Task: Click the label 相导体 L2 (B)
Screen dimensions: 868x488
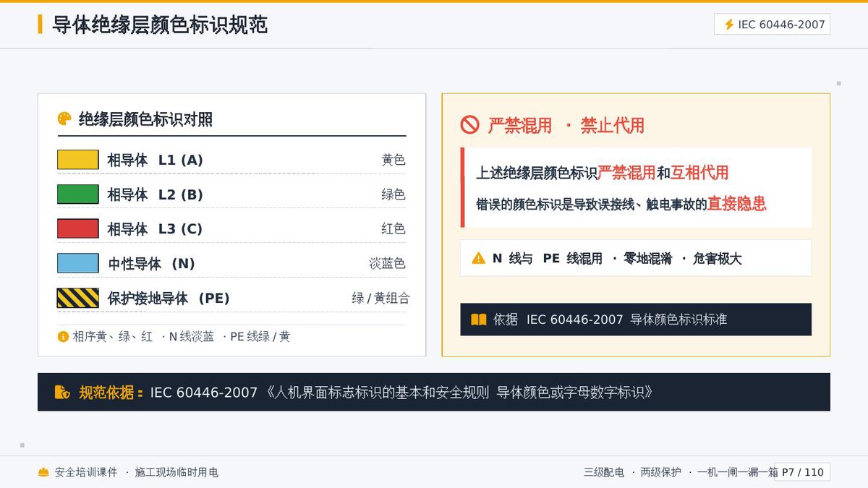Action: [x=155, y=194]
